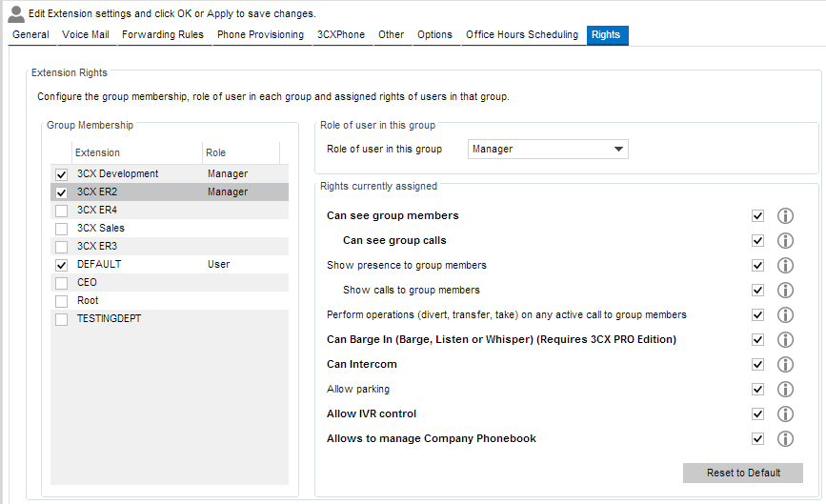Toggle Allow parking checkbox
The image size is (826, 504).
pyautogui.click(x=757, y=389)
